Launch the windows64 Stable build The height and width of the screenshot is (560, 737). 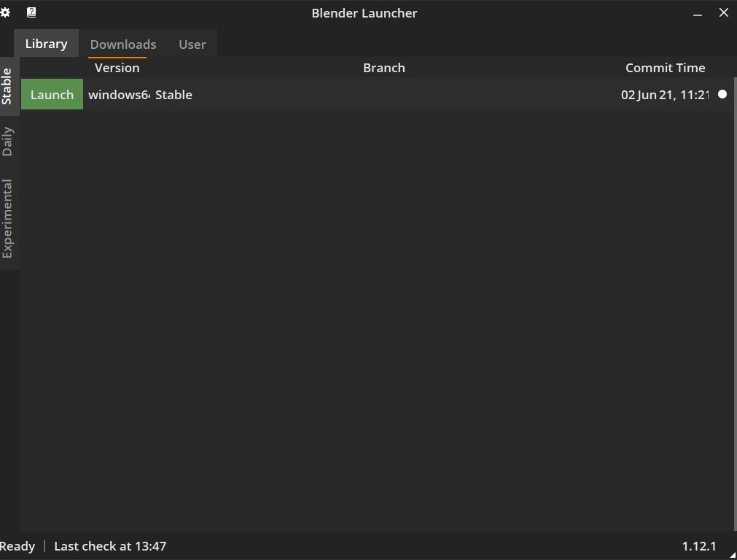(52, 95)
